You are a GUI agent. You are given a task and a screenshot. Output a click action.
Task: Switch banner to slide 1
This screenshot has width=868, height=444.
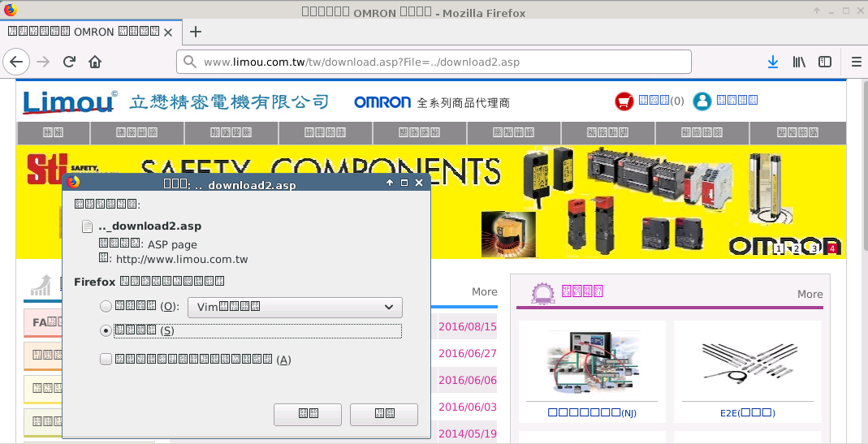click(x=779, y=248)
